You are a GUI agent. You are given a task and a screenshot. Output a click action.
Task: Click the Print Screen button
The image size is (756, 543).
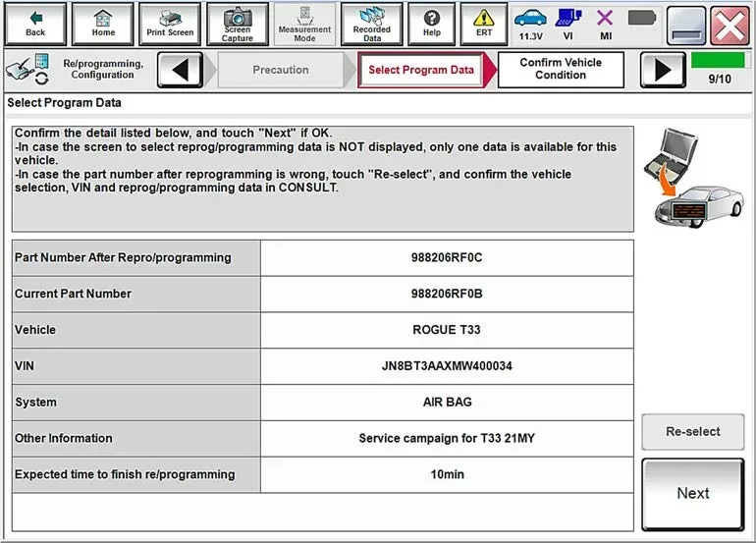click(x=170, y=24)
